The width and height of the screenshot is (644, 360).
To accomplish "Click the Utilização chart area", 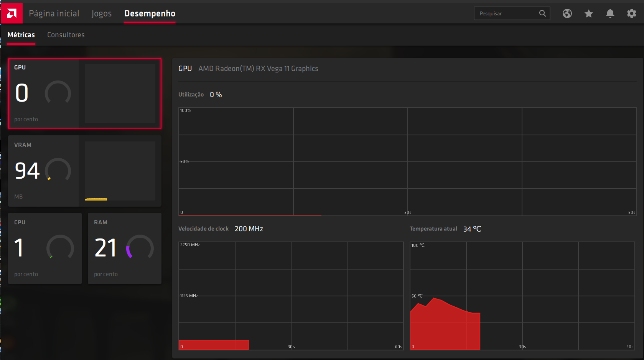I will pos(407,161).
